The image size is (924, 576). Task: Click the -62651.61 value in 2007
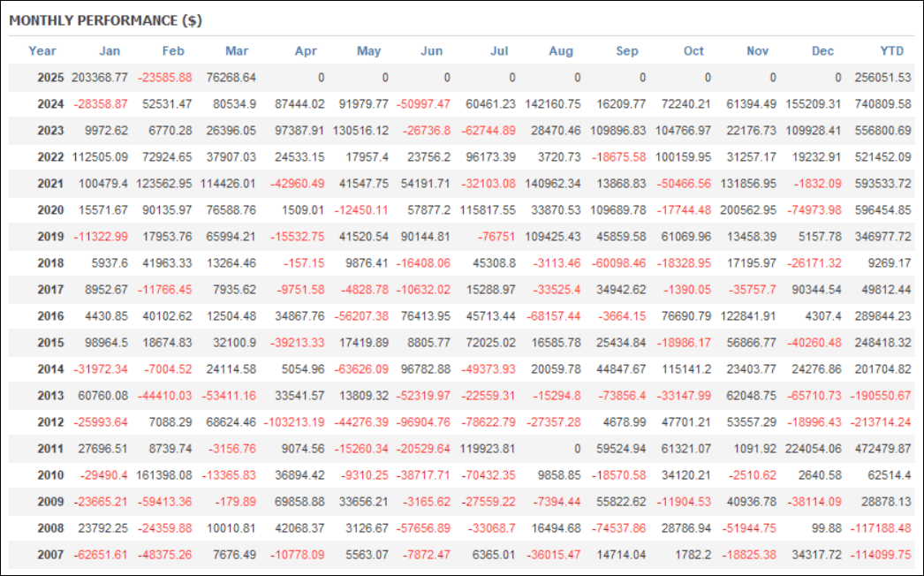[x=101, y=555]
